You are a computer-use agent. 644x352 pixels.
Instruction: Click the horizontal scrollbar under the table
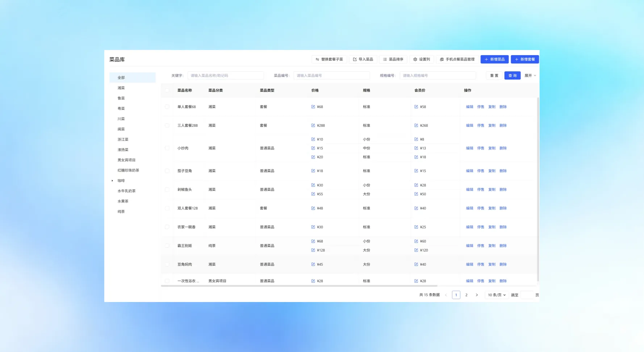click(x=299, y=286)
